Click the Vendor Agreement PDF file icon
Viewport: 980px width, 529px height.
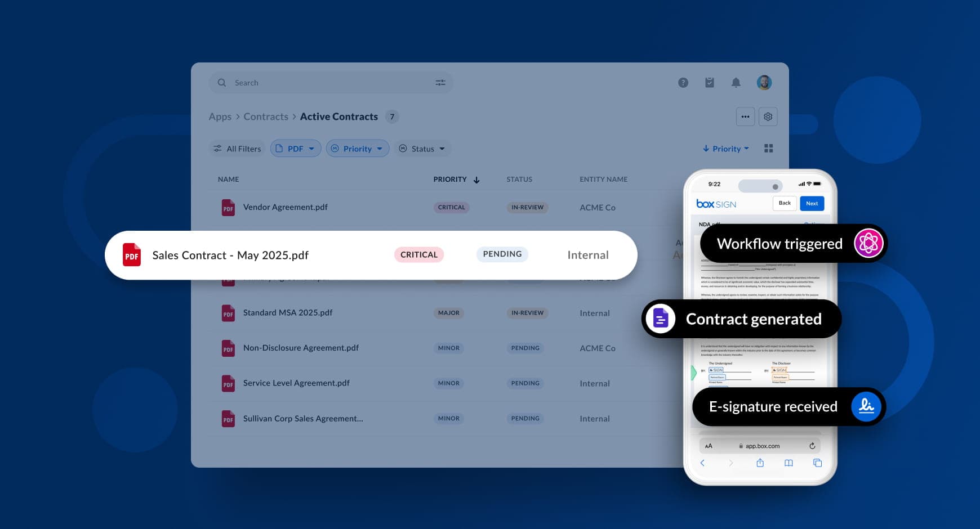[228, 208]
